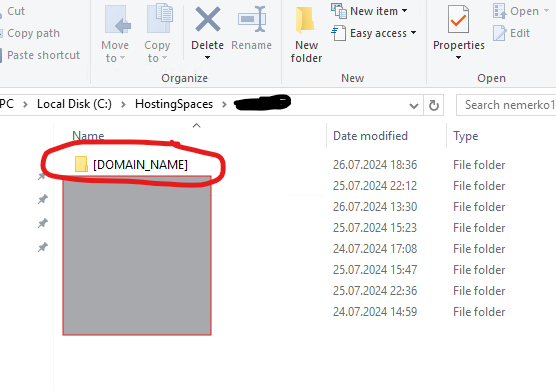The image size is (556, 391).
Task: Click Copy path in ribbon
Action: 33,33
